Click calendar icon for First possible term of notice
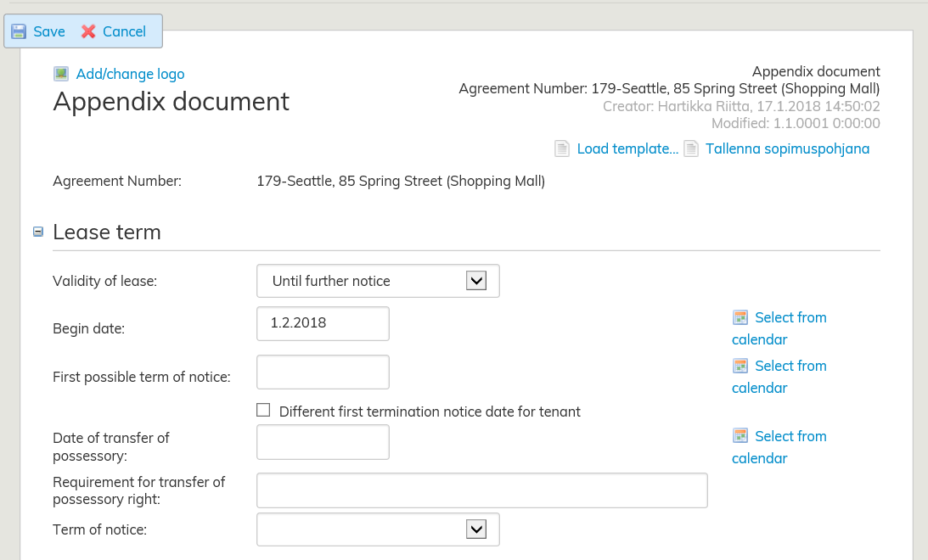This screenshot has width=928, height=560. [x=740, y=366]
